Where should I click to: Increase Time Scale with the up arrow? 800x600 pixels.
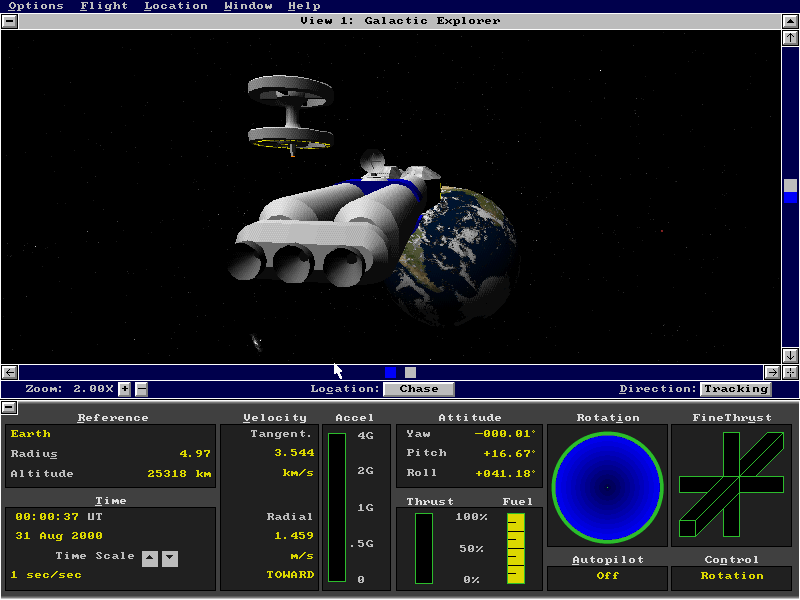tap(149, 559)
